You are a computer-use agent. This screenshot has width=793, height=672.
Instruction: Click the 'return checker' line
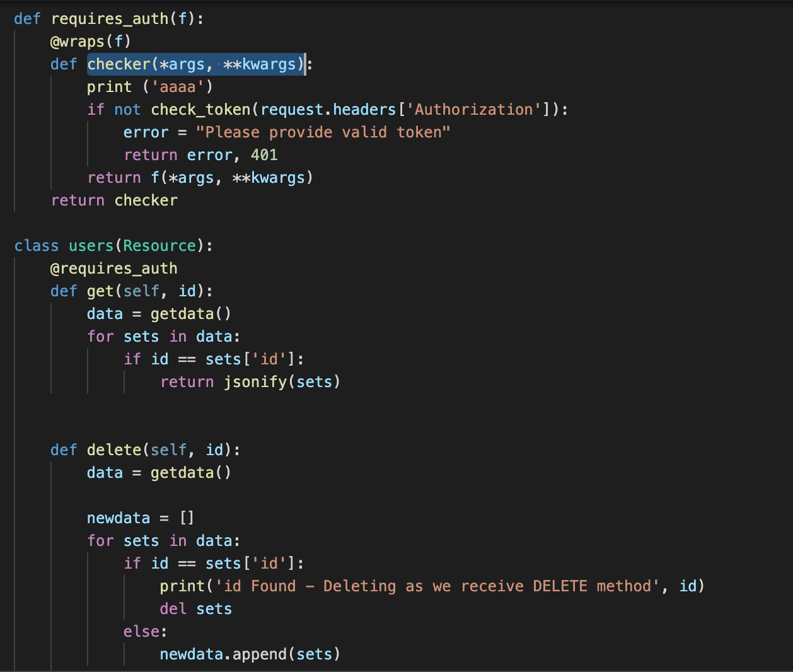click(x=114, y=200)
